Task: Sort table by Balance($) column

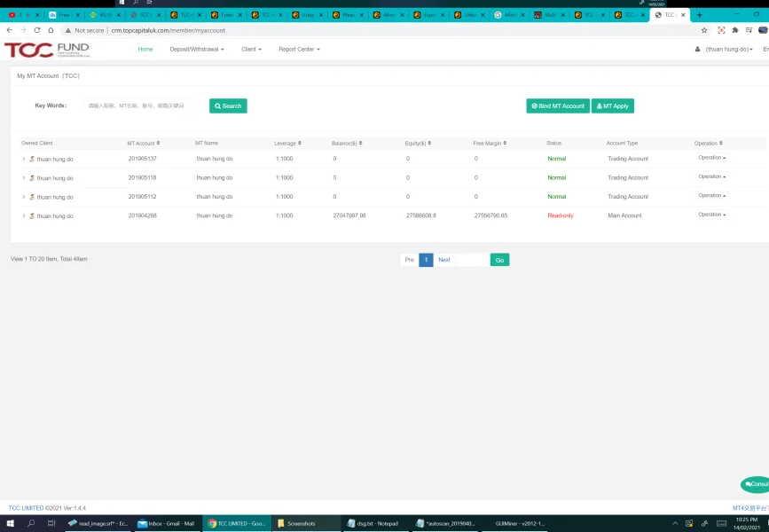Action: (347, 143)
